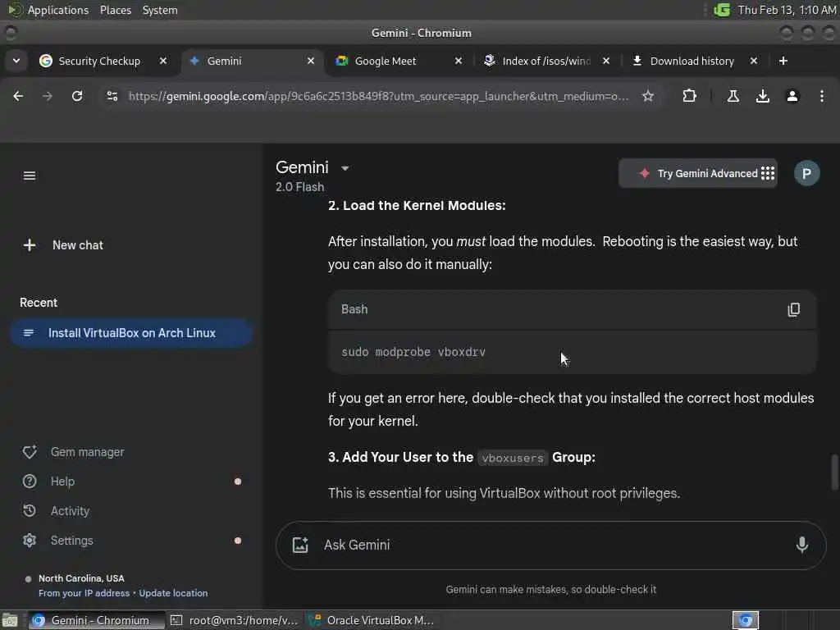Click the address bar URL
840x630 pixels.
(378, 96)
